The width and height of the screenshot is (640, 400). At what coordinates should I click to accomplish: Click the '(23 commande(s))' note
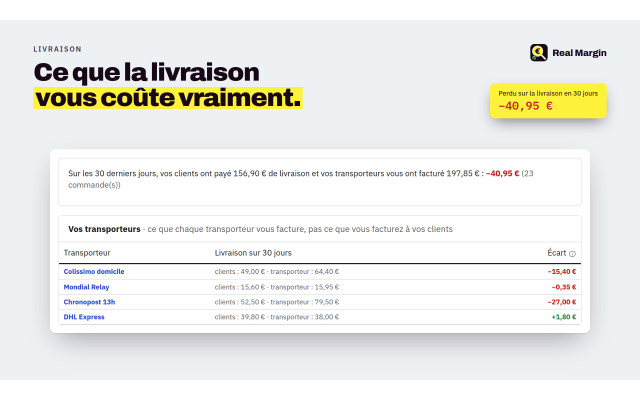coord(301,179)
